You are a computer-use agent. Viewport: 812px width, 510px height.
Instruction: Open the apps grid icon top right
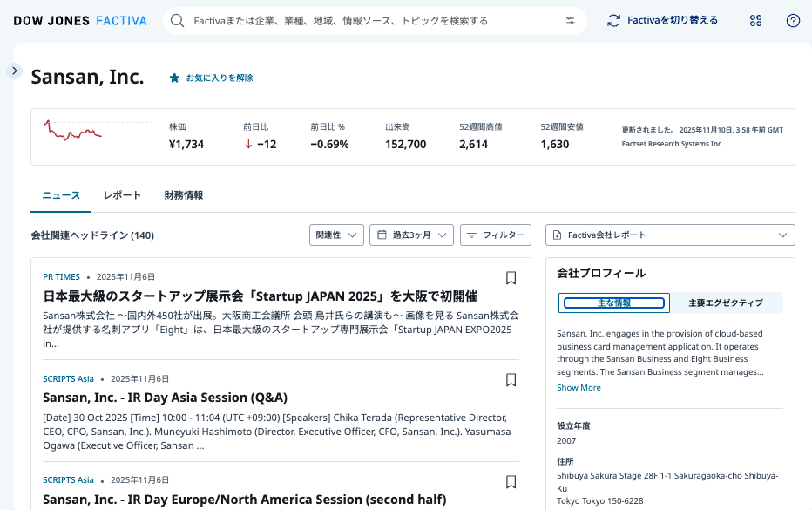point(755,20)
